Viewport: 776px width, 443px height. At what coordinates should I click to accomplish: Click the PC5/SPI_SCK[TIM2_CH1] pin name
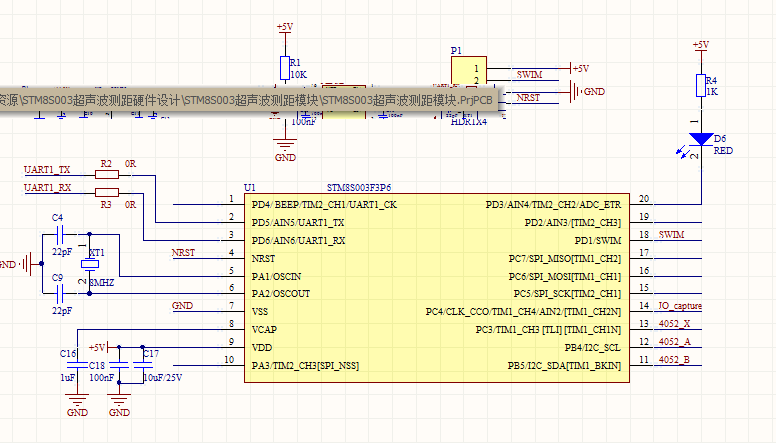(567, 294)
